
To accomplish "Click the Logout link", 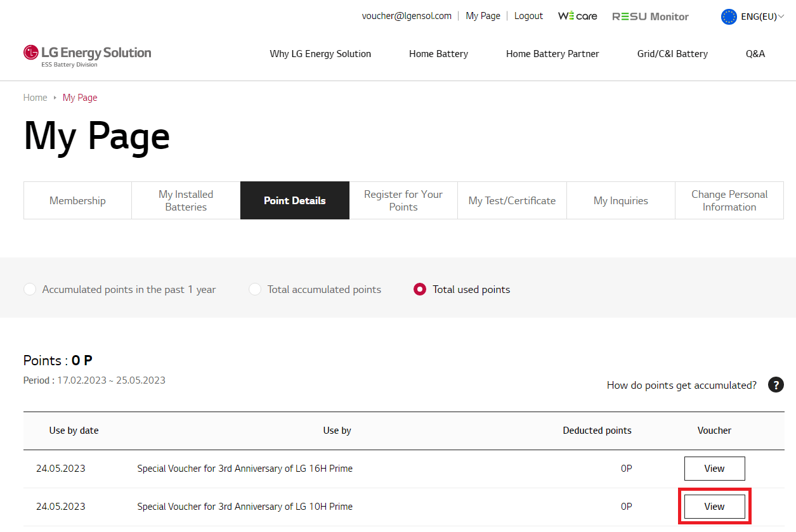I will click(x=528, y=16).
